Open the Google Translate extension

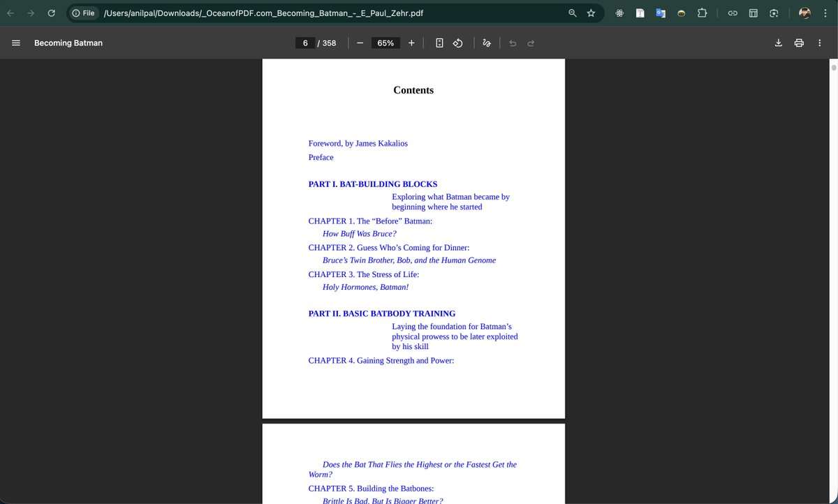(660, 13)
